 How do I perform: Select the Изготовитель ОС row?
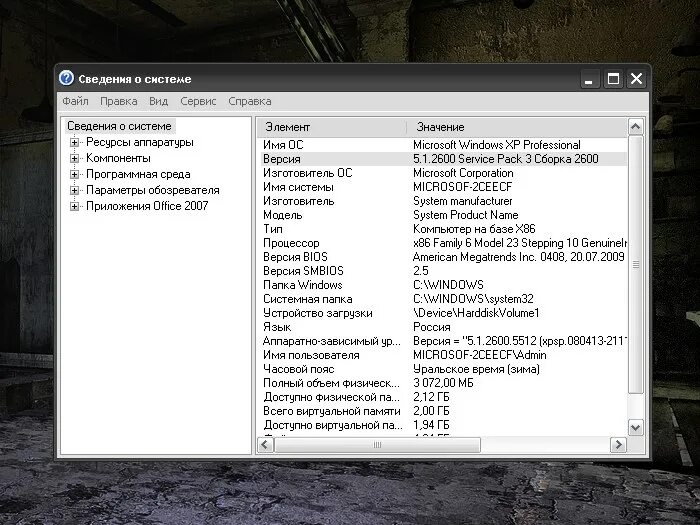point(444,173)
